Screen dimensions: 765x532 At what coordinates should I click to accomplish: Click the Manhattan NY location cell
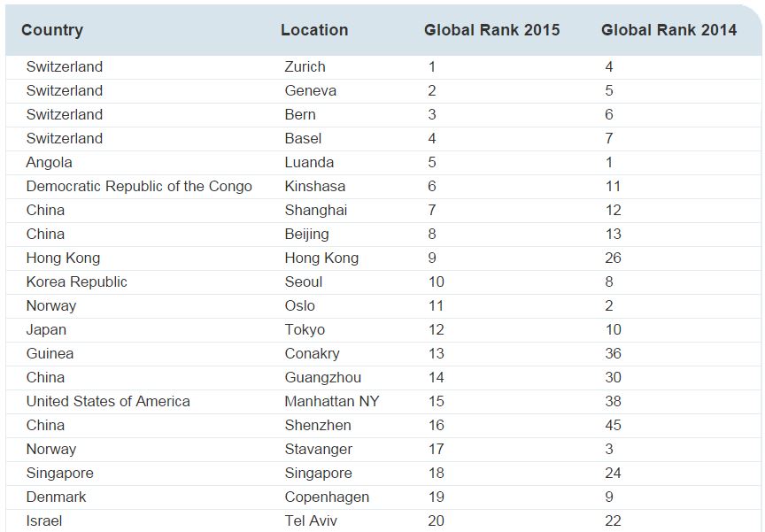[x=332, y=401]
